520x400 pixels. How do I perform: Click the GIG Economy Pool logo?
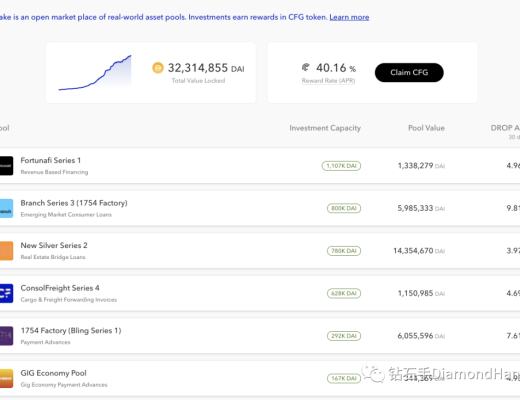point(6,378)
